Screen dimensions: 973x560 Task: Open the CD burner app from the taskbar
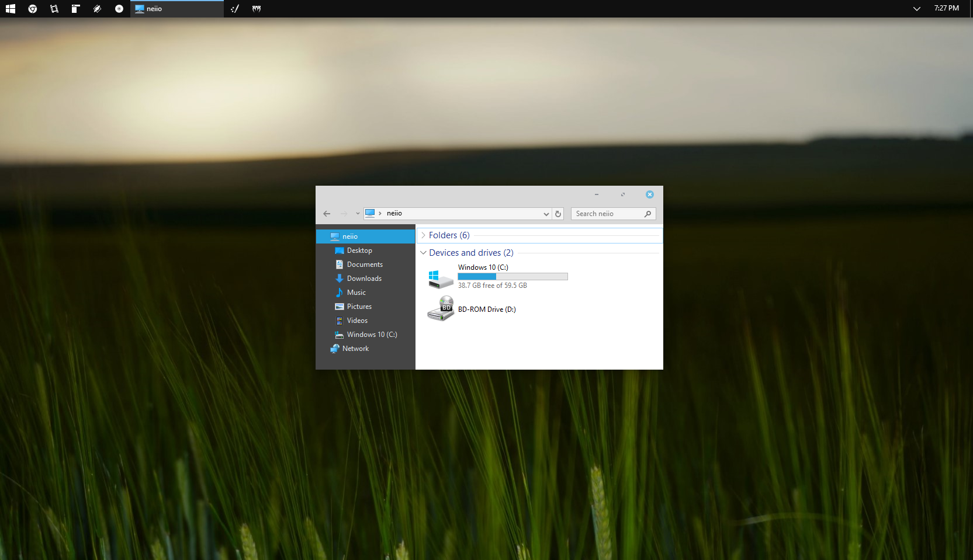click(119, 9)
